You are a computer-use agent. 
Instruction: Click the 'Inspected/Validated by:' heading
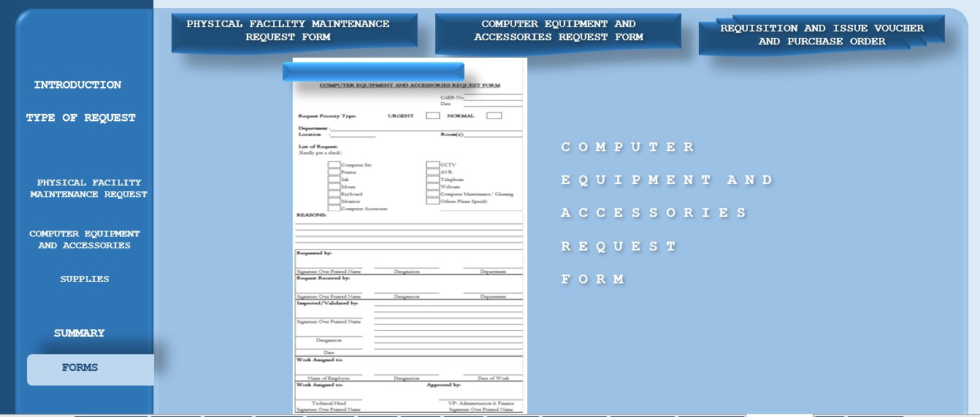coord(327,303)
